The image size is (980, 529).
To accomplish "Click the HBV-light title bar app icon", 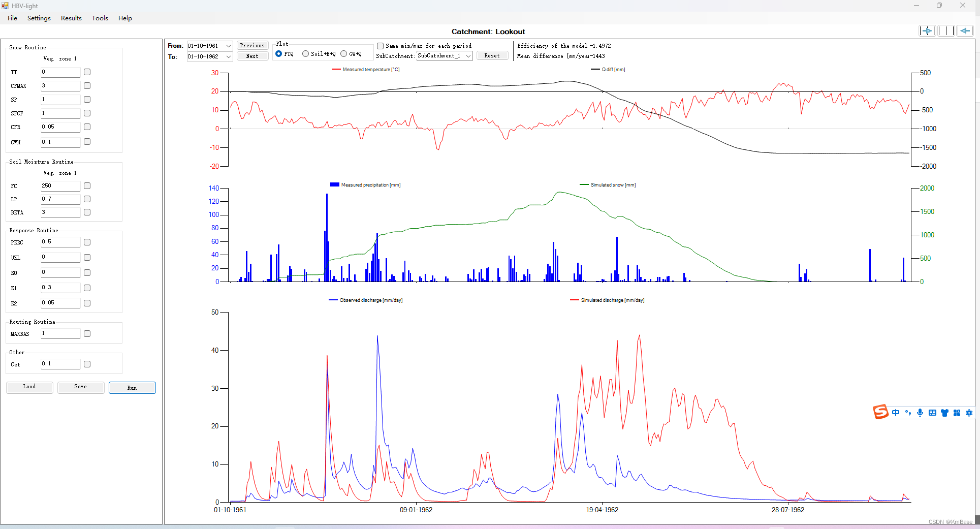I will tap(5, 6).
